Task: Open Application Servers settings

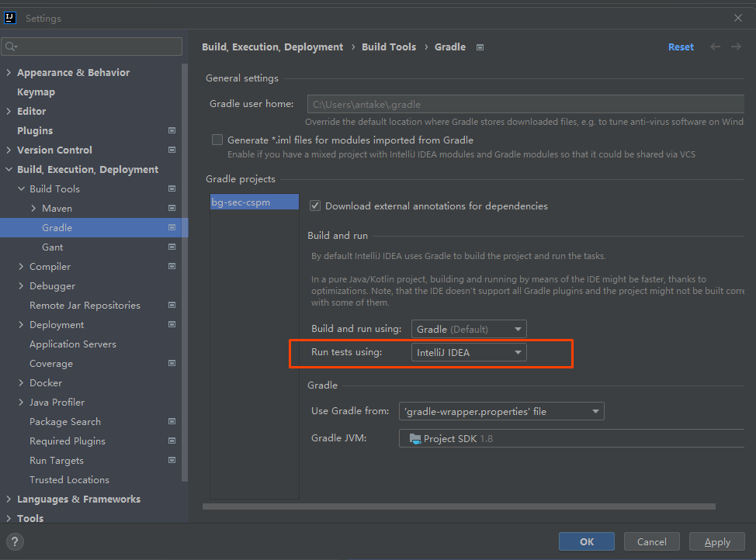Action: (x=73, y=344)
